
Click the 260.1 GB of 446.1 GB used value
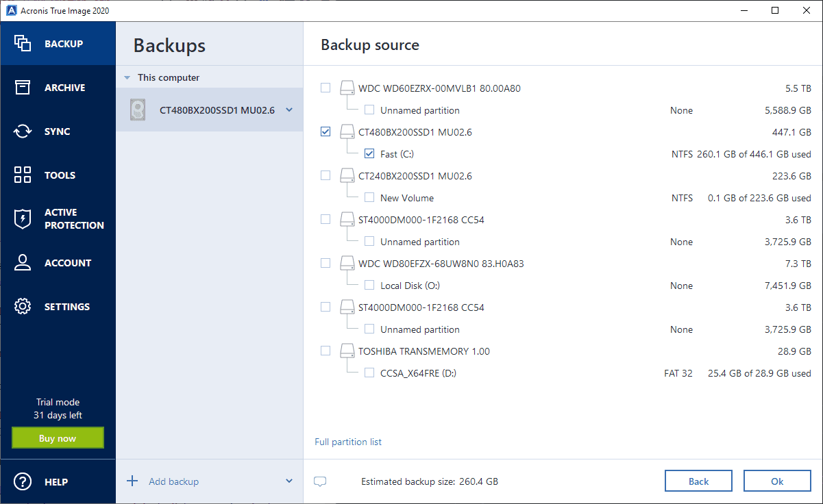point(754,154)
